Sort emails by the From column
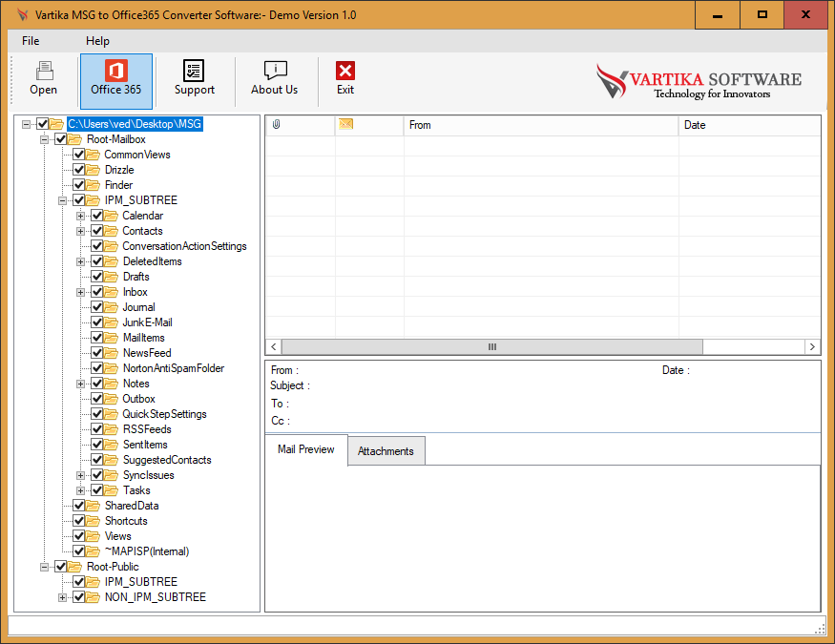This screenshot has height=644, width=835. pos(541,125)
